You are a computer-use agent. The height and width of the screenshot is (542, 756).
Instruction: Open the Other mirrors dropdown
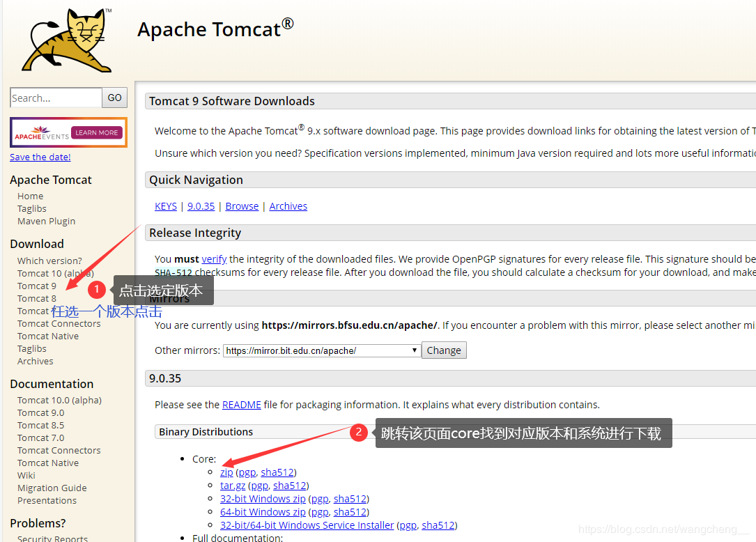(x=321, y=350)
